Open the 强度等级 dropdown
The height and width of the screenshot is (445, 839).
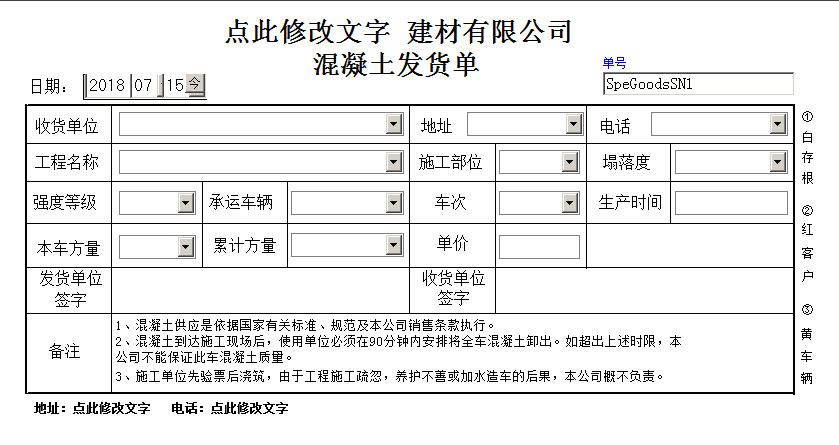pos(185,203)
